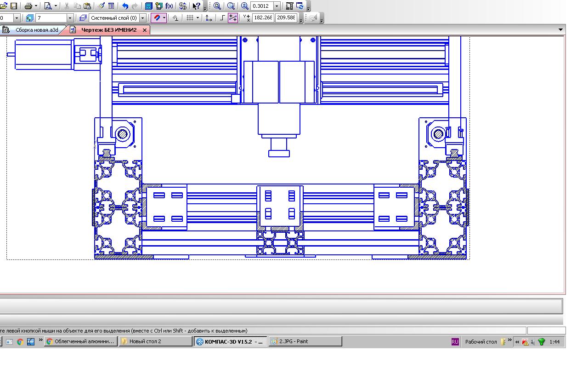This screenshot has width=588, height=368.
Task: Expand the view number 7 dropdown
Action: point(70,18)
